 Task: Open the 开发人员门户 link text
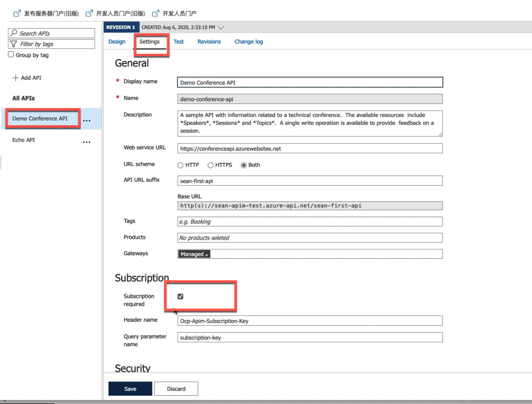[x=179, y=14]
